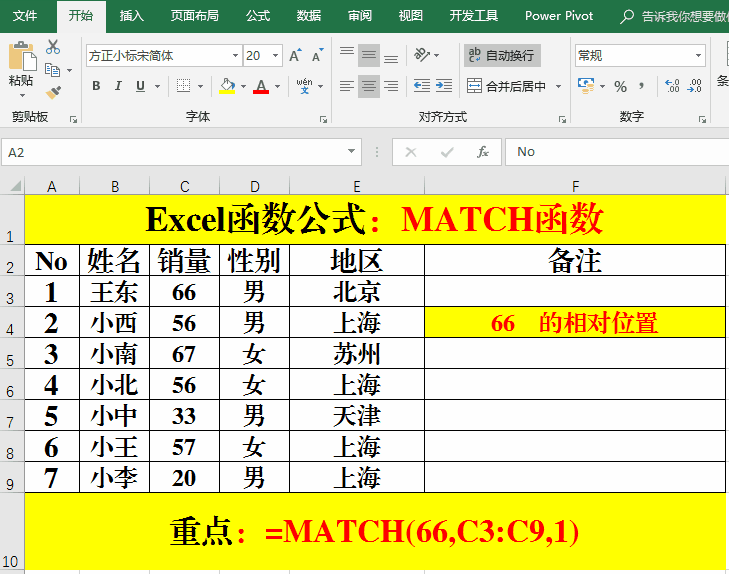729x574 pixels.
Task: Expand the borders dropdown arrow
Action: tap(200, 86)
